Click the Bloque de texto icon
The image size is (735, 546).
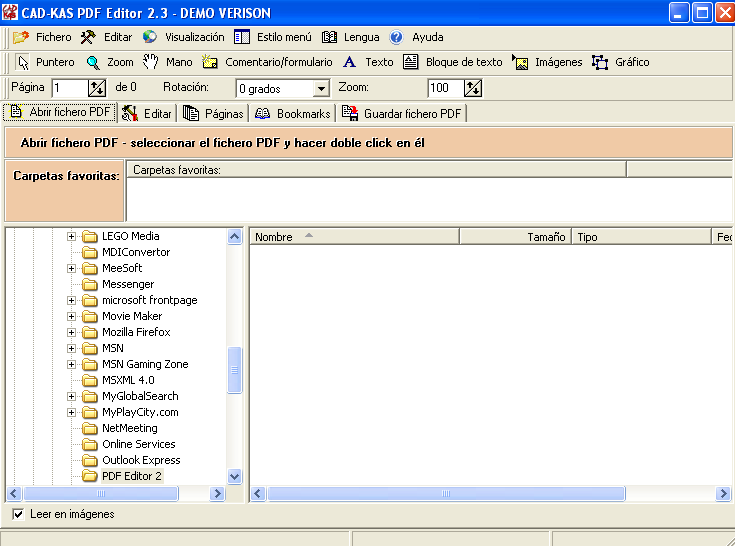point(411,62)
